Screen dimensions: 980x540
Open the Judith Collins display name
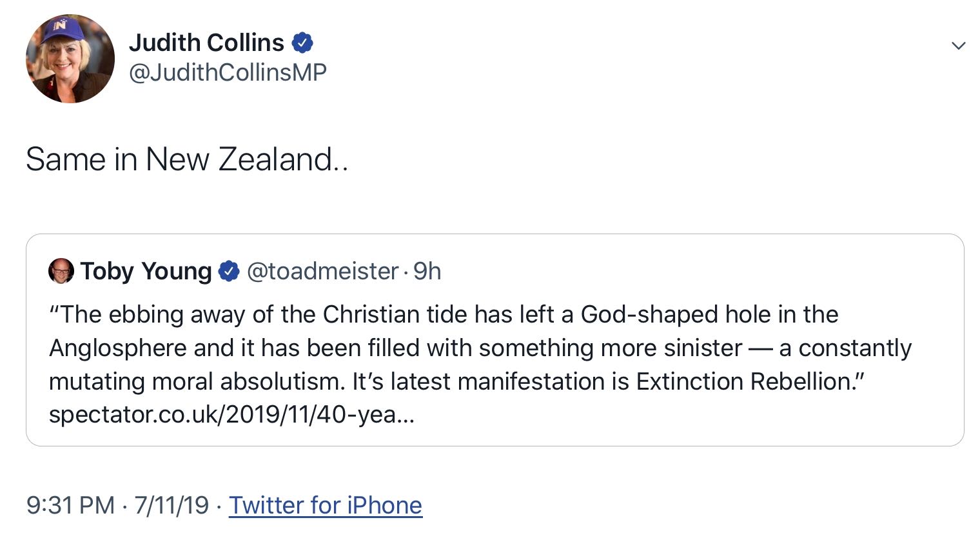click(206, 43)
